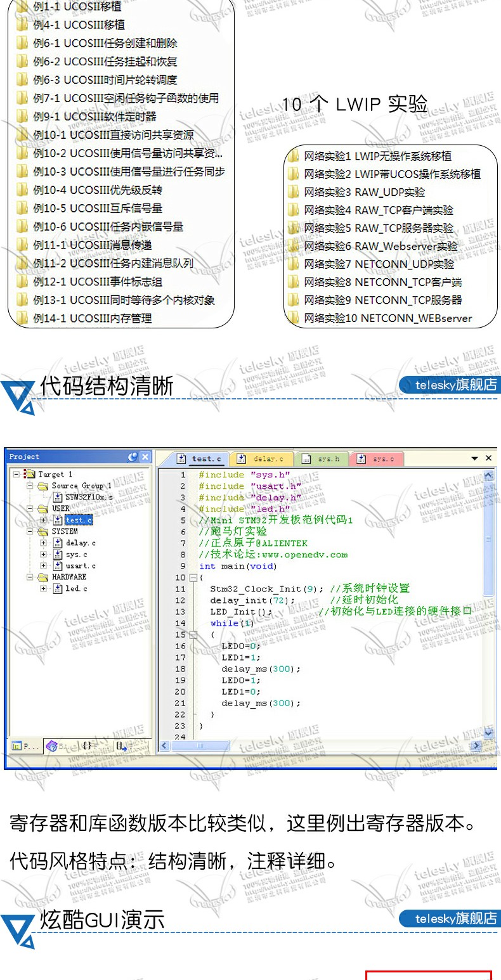Click file icon of led.c in tree

(58, 589)
